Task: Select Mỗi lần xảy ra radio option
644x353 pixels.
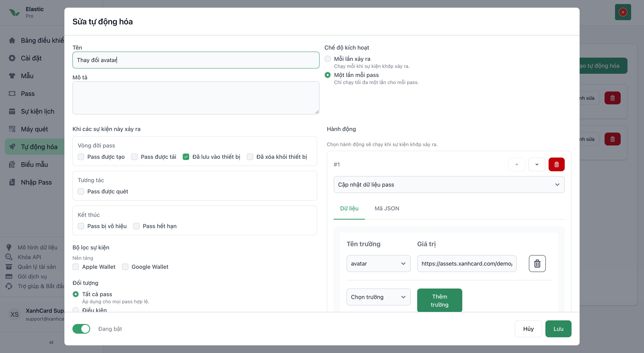Action: click(x=327, y=59)
